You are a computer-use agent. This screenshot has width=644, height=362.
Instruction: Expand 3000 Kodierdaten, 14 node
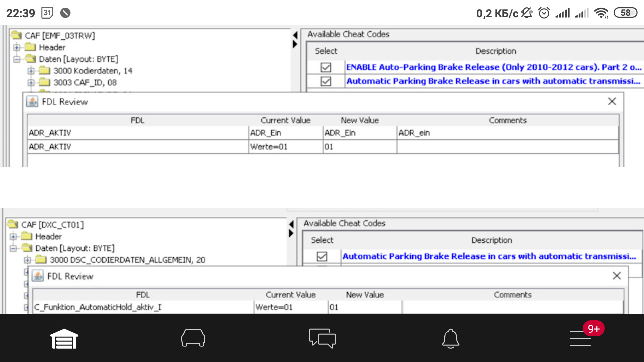(x=31, y=71)
